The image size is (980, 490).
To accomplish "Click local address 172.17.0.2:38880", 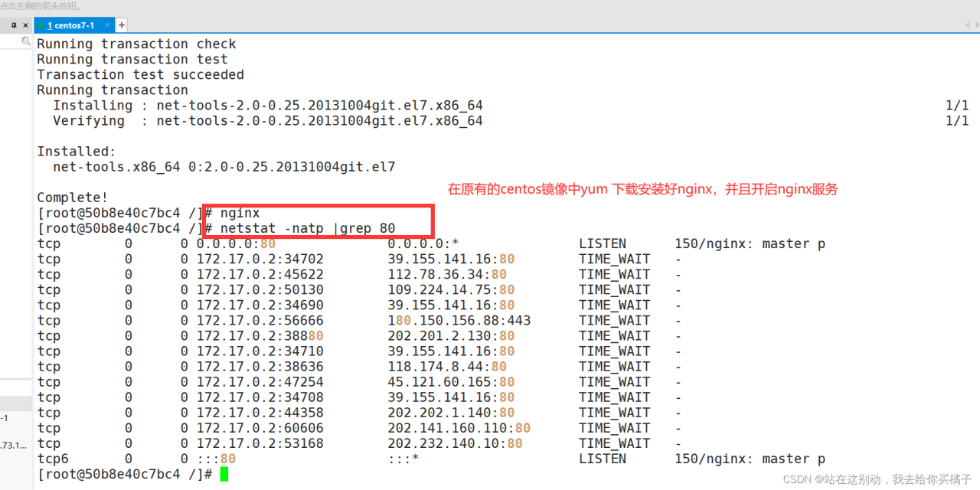I will (260, 335).
